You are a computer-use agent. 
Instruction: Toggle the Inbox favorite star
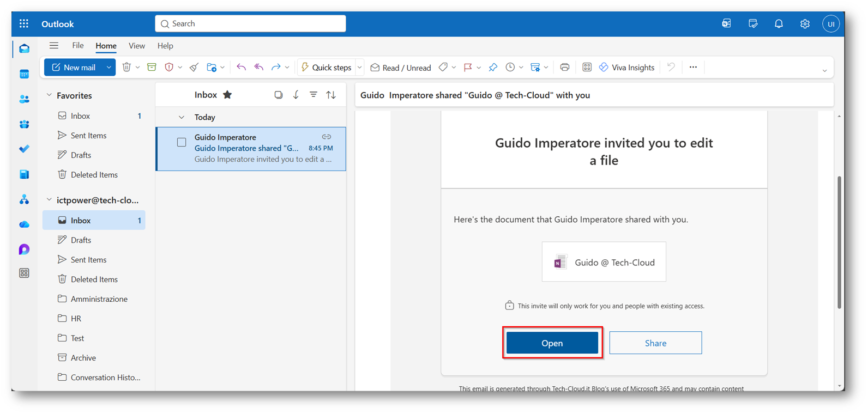tap(227, 95)
